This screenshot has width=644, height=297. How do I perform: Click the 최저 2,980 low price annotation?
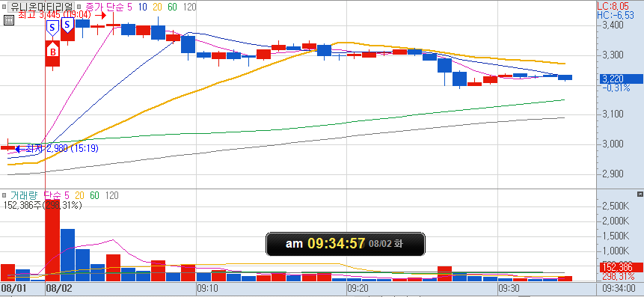click(62, 149)
